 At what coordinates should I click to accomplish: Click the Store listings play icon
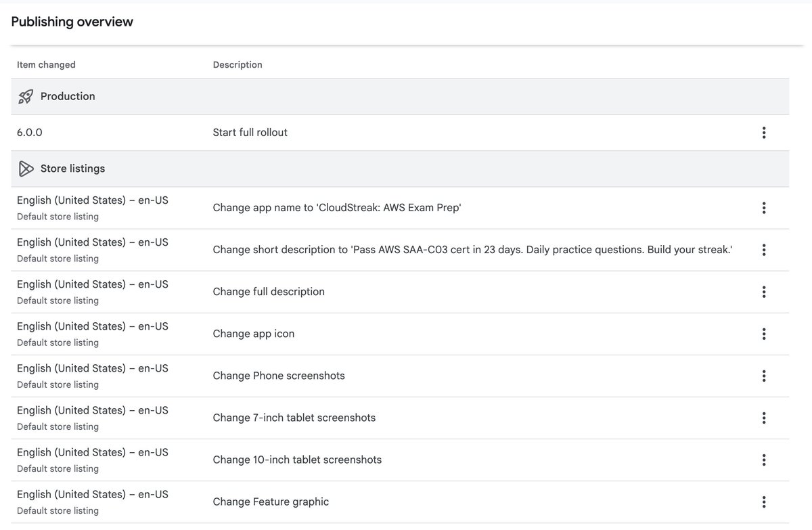point(26,169)
